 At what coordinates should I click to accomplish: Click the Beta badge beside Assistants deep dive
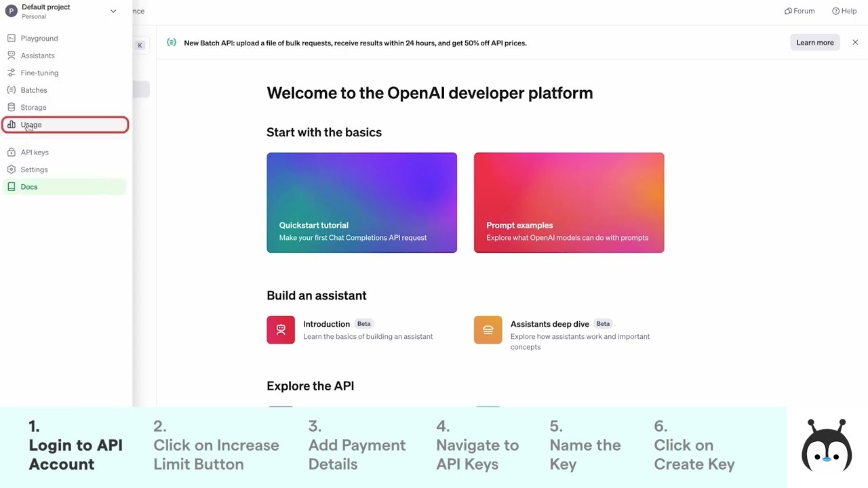[x=603, y=324]
